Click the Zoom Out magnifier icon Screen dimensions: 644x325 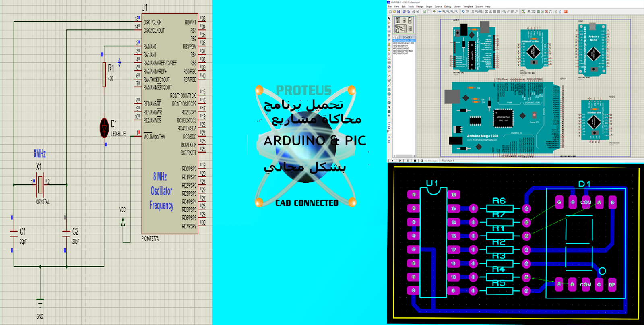pos(448,12)
